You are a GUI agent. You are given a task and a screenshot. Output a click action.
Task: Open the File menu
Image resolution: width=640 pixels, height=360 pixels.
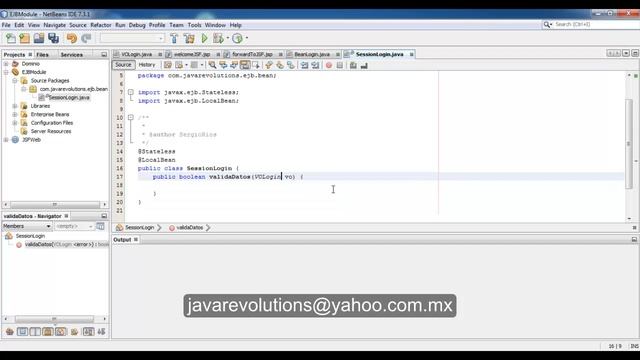[6, 25]
